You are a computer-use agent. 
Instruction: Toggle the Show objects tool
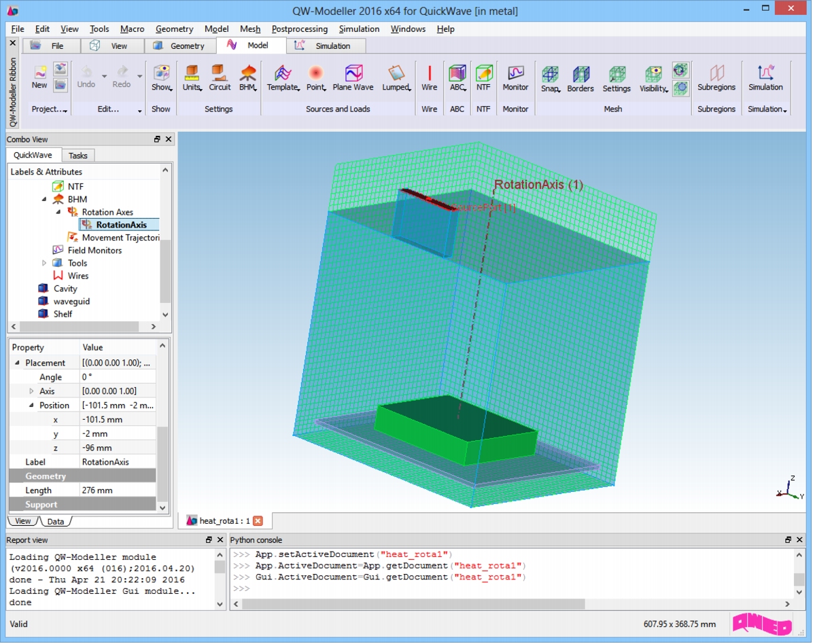[161, 77]
